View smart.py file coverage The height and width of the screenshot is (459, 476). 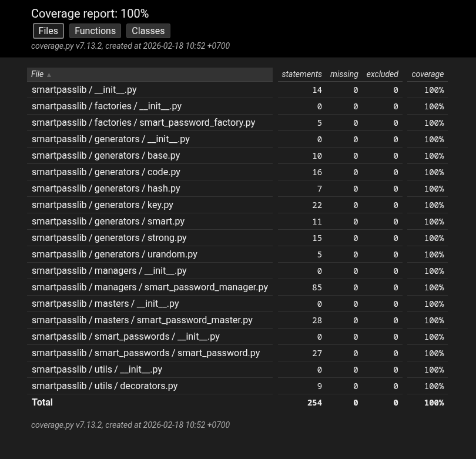pyautogui.click(x=108, y=221)
